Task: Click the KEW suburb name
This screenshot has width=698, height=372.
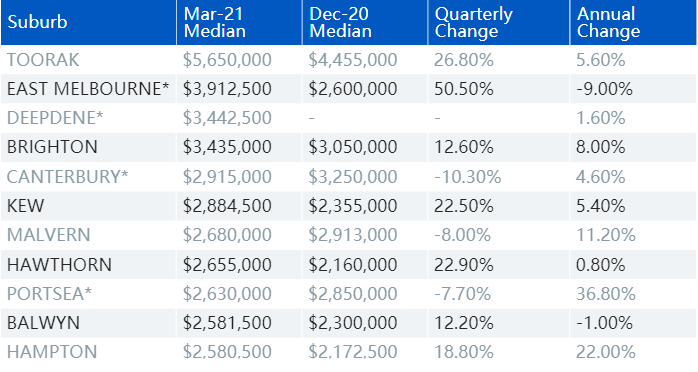Action: (x=25, y=206)
